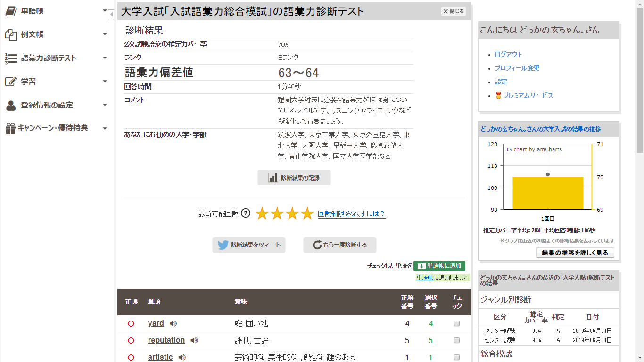Play audio pronunciation for yard
Viewport: 644px width, 362px height.
[173, 323]
